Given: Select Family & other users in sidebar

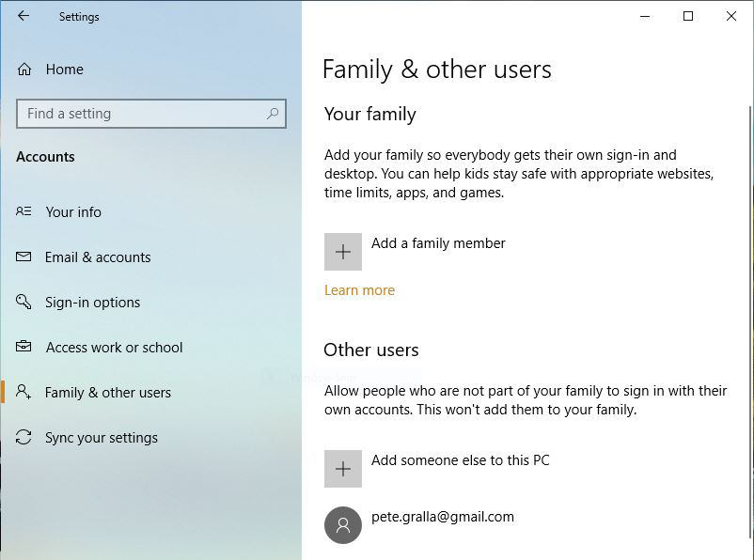Looking at the screenshot, I should [108, 393].
